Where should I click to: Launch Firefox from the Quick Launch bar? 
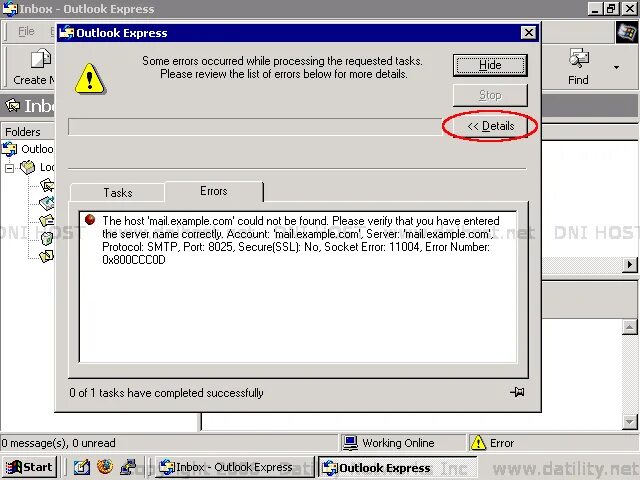coord(105,467)
